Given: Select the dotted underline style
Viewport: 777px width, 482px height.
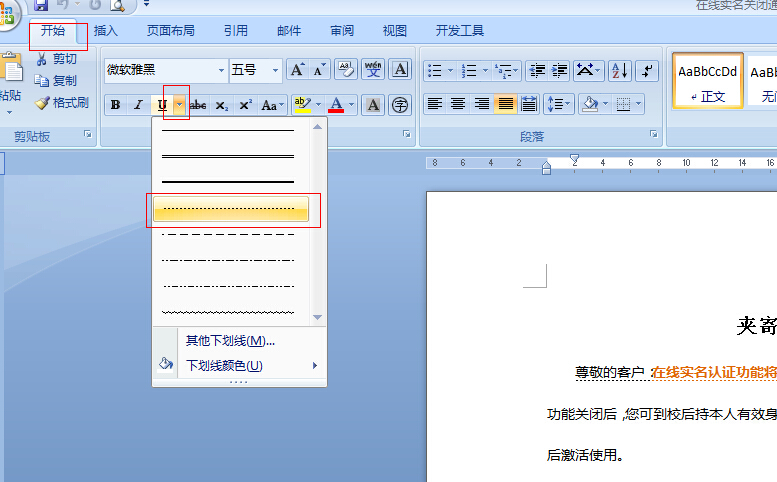Looking at the screenshot, I should click(x=230, y=209).
